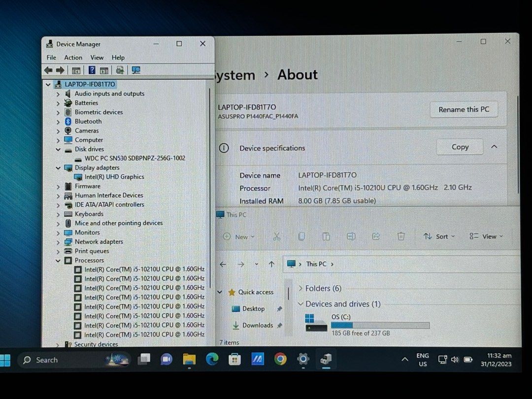Open the View dropdown in File Explorer

[486, 236]
